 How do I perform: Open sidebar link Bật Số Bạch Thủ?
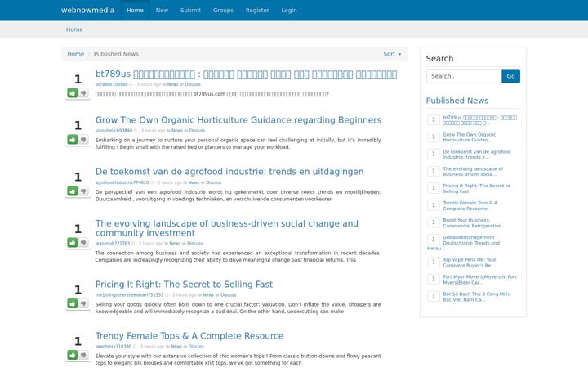pyautogui.click(x=477, y=297)
